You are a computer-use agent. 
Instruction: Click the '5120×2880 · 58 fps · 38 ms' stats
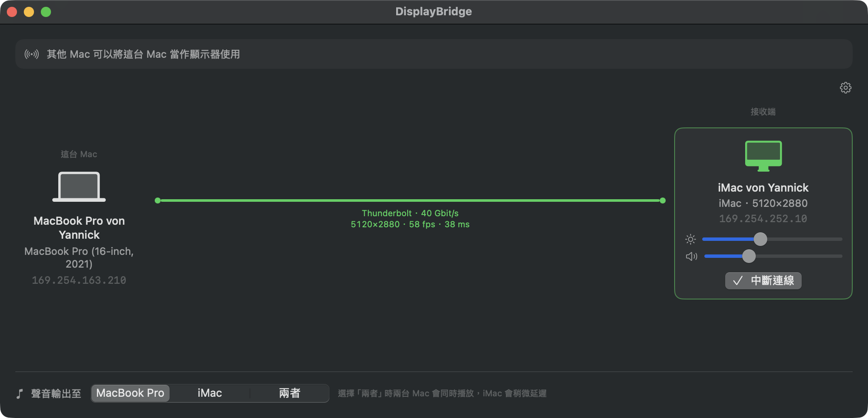tap(410, 224)
